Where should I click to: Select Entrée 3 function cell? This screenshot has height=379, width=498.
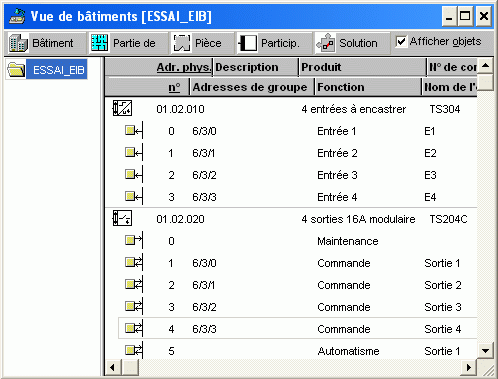pyautogui.click(x=337, y=175)
